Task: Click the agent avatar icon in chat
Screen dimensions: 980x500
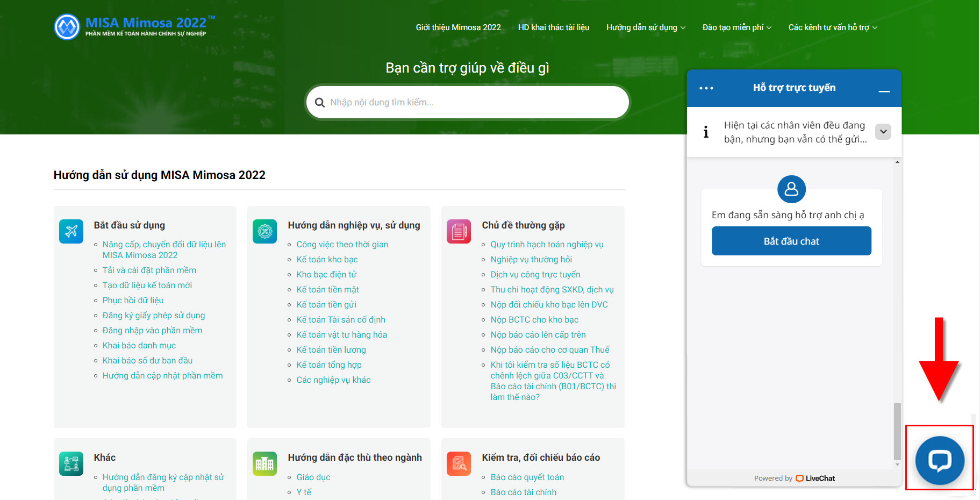Action: tap(791, 189)
